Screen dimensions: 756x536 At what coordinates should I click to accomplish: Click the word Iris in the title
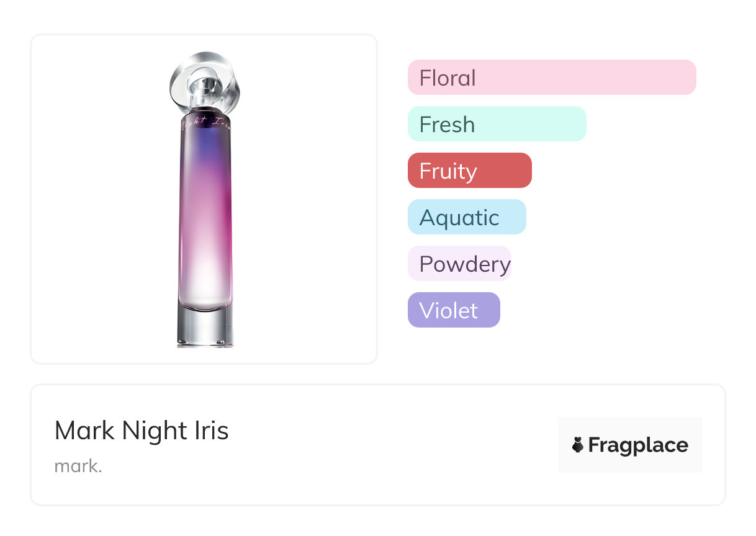212,431
